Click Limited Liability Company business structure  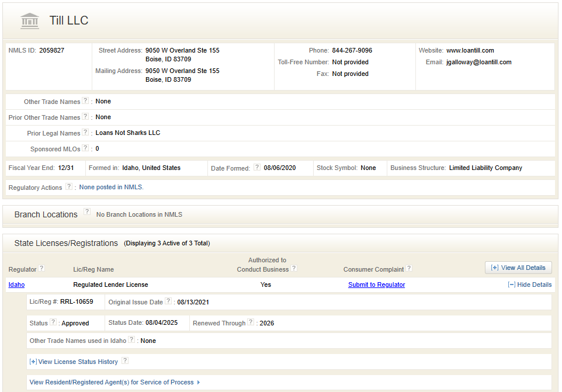point(485,168)
